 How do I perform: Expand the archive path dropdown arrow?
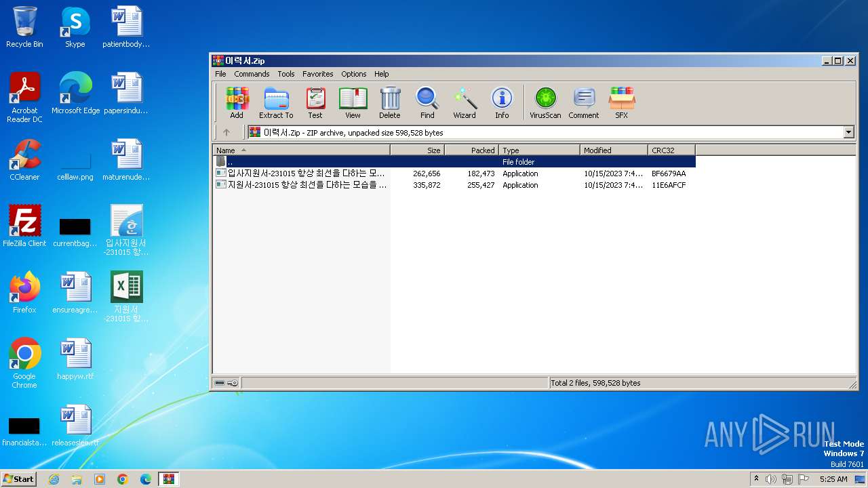pyautogui.click(x=849, y=133)
